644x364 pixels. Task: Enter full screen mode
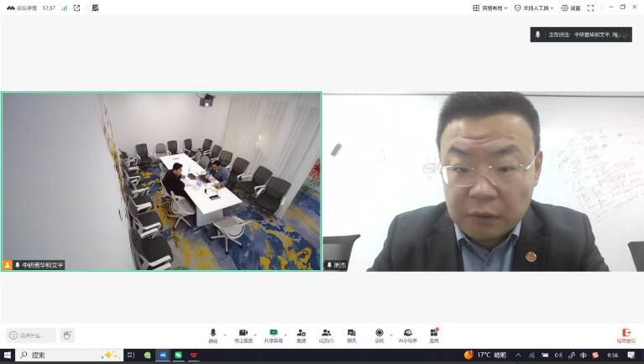pyautogui.click(x=590, y=8)
